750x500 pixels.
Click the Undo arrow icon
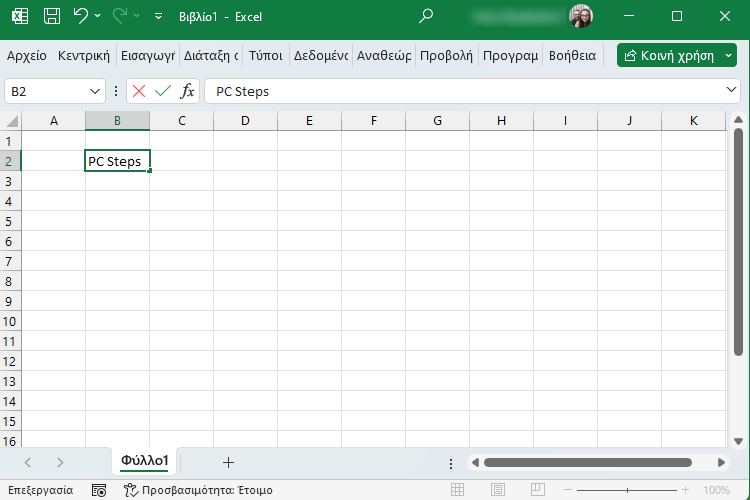[81, 17]
